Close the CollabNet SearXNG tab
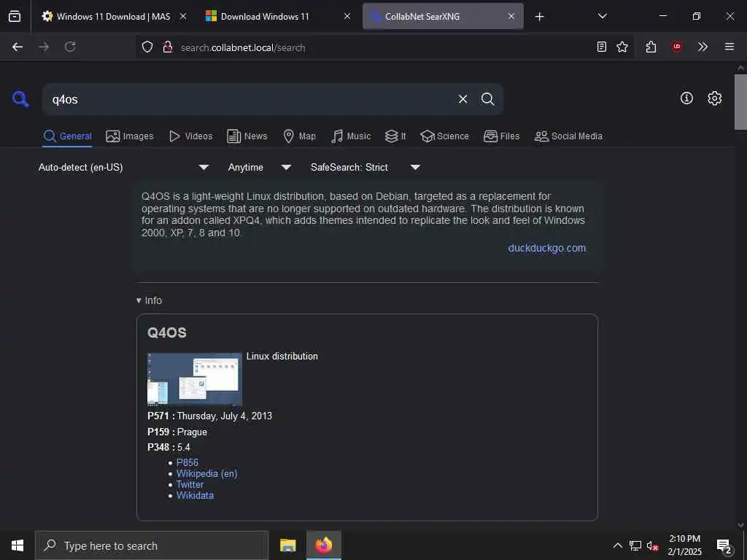747x560 pixels. (x=511, y=16)
